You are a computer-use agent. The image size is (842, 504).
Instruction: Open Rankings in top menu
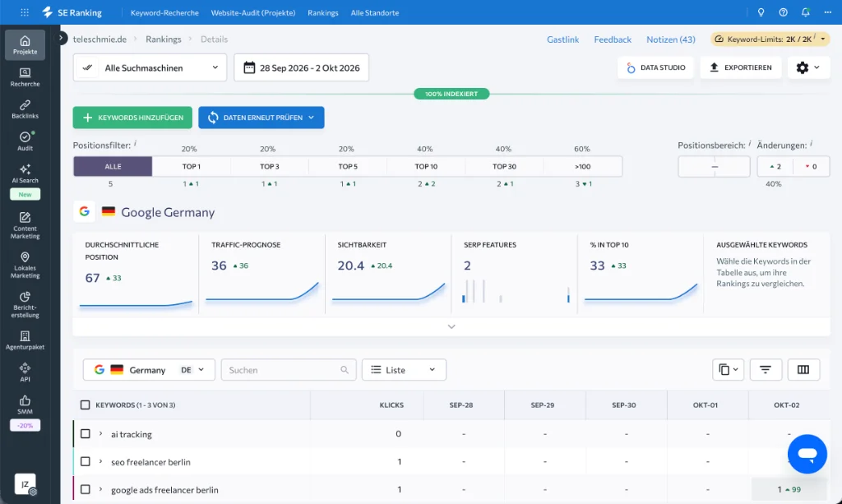(x=322, y=12)
